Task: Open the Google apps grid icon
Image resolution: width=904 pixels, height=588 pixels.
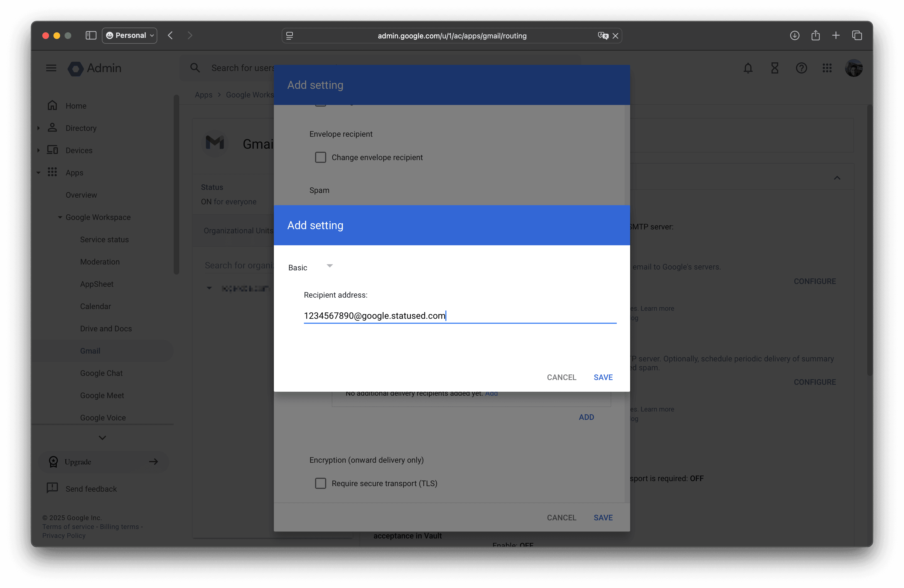Action: [x=827, y=68]
